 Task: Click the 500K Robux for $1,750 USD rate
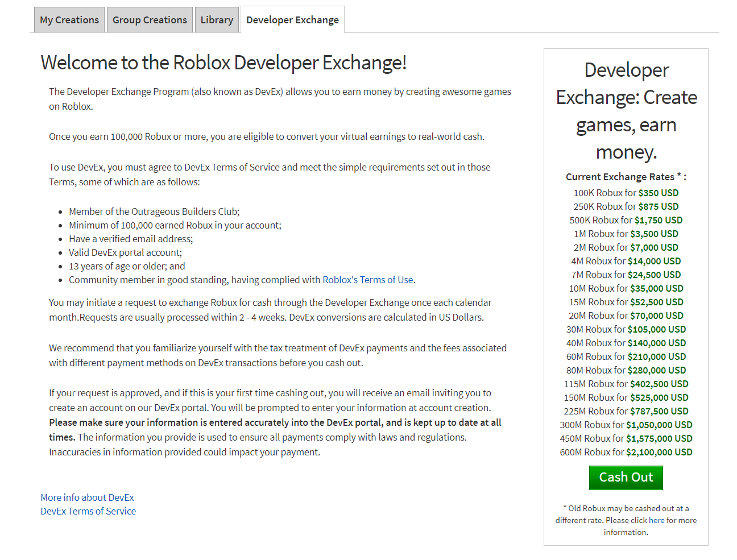(x=626, y=220)
